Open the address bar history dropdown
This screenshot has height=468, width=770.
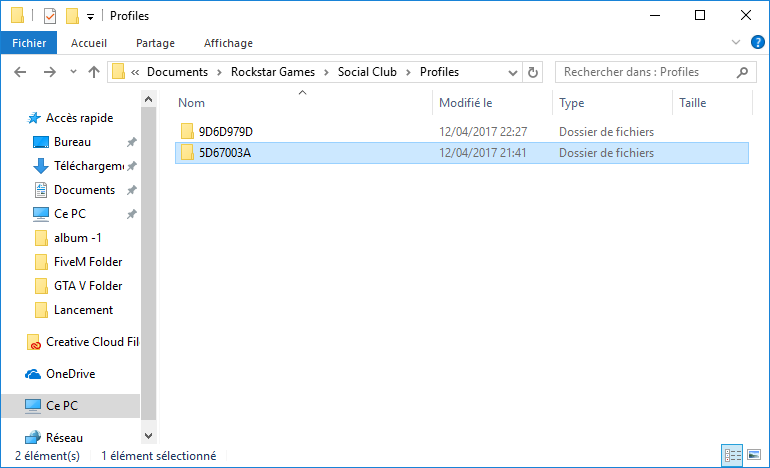513,73
